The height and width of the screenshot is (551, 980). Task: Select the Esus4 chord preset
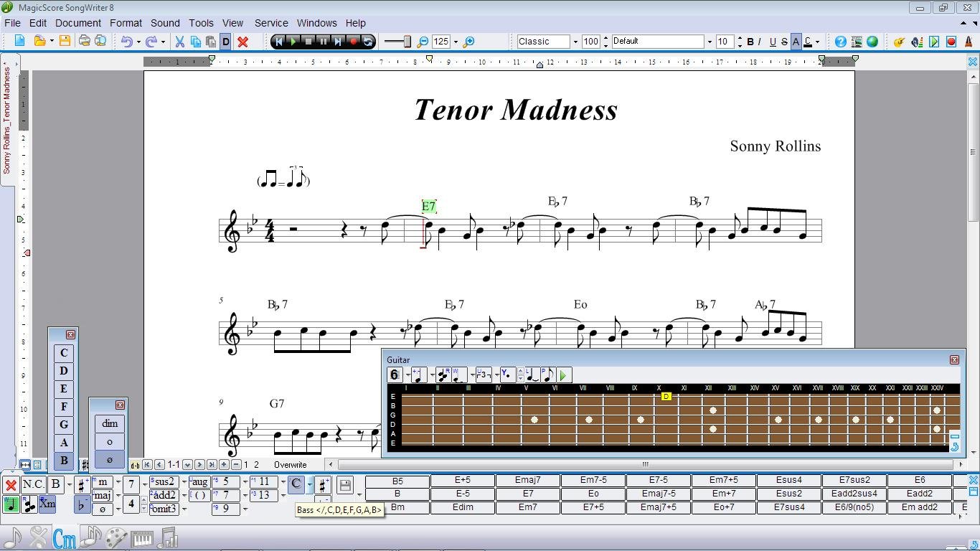pyautogui.click(x=789, y=481)
